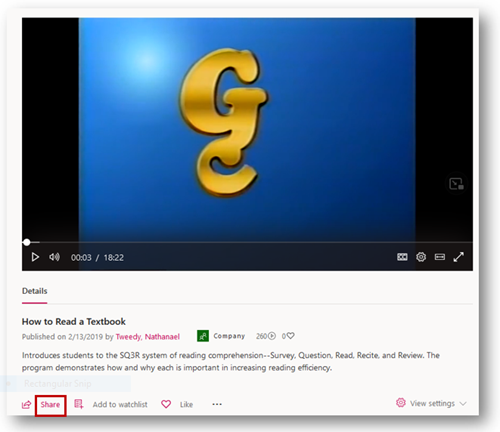
Task: Click the View settings chevron
Action: (x=463, y=404)
